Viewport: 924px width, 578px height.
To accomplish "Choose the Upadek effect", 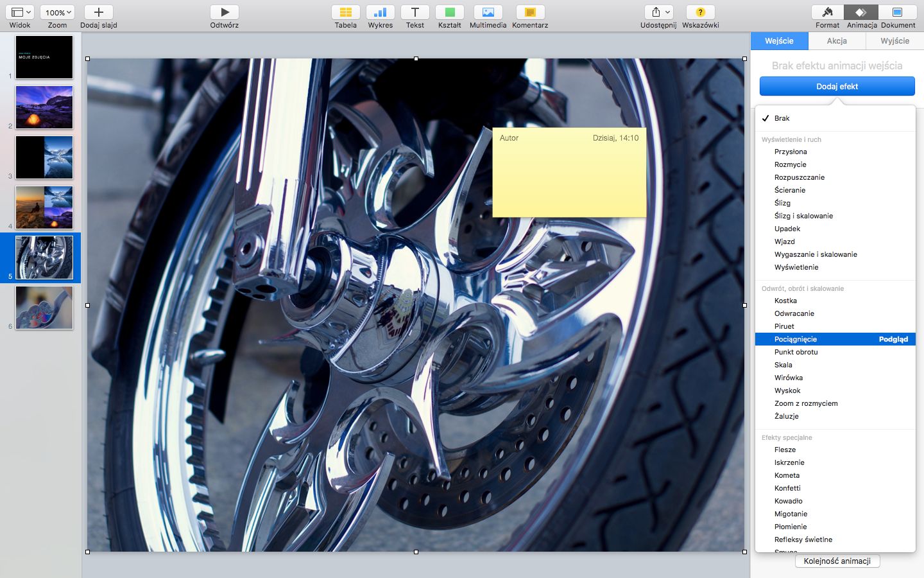I will pos(835,229).
